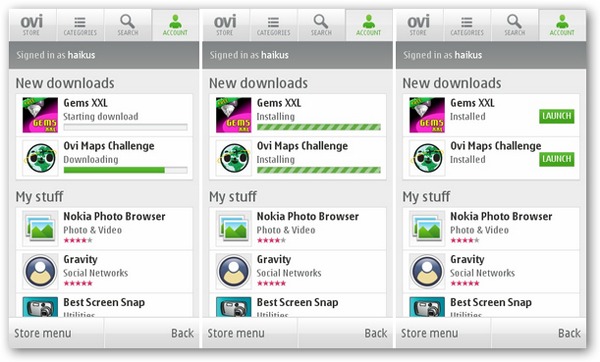Viewport: 600px width, 362px height.
Task: Click Best Screen Snap icon, middle screen
Action: (x=234, y=307)
